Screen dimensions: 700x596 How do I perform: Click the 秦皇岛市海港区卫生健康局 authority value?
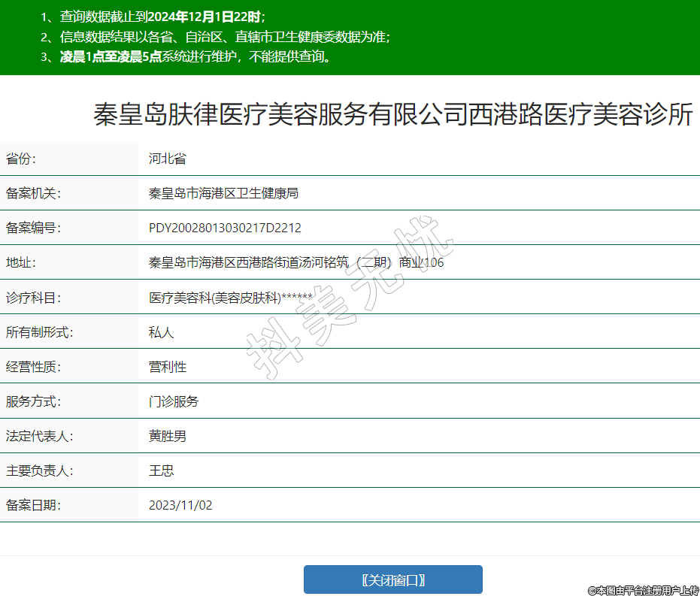pyautogui.click(x=223, y=193)
